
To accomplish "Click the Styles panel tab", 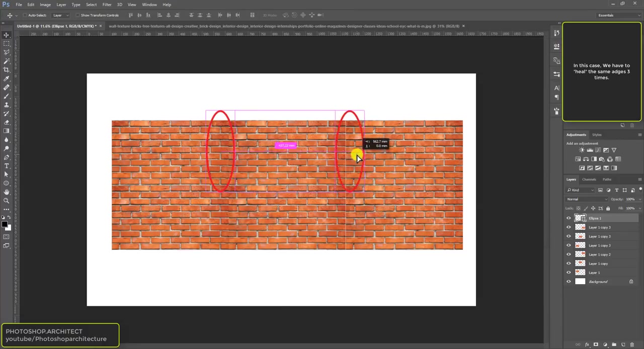I will (x=597, y=134).
